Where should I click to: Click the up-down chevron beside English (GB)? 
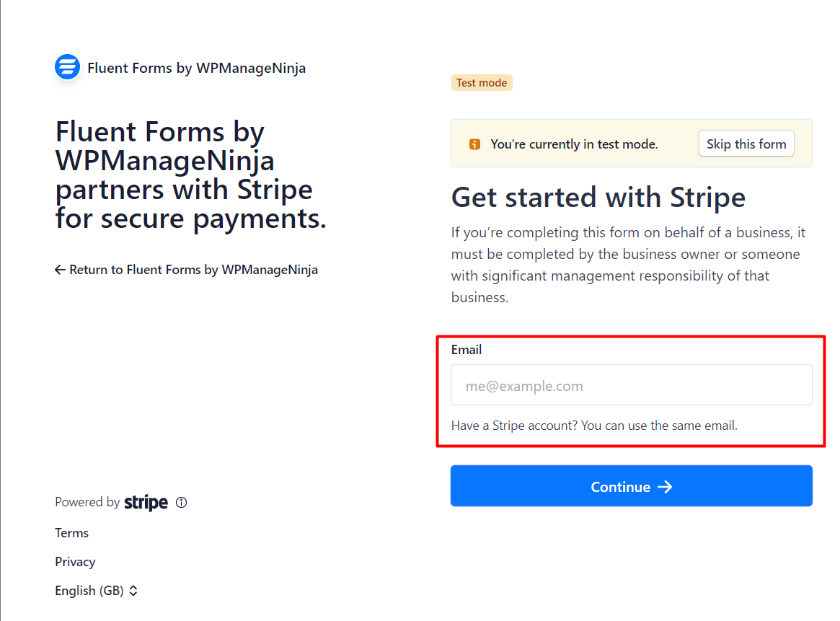[133, 591]
